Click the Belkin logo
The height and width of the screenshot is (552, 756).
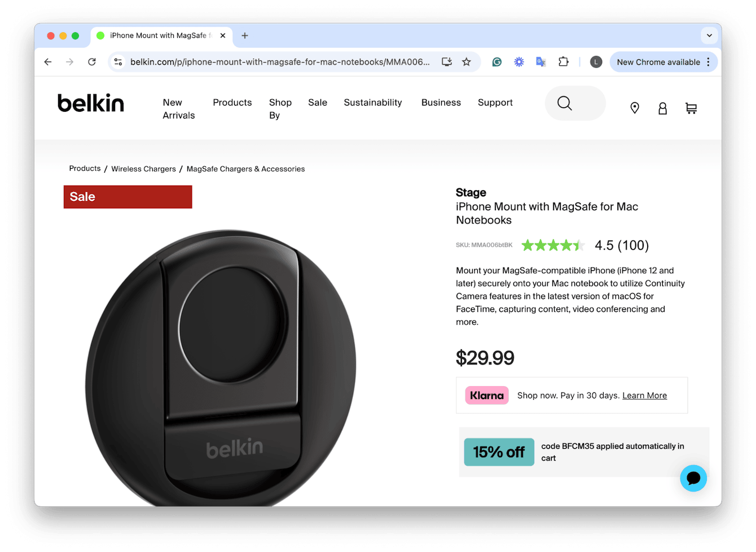coord(91,103)
